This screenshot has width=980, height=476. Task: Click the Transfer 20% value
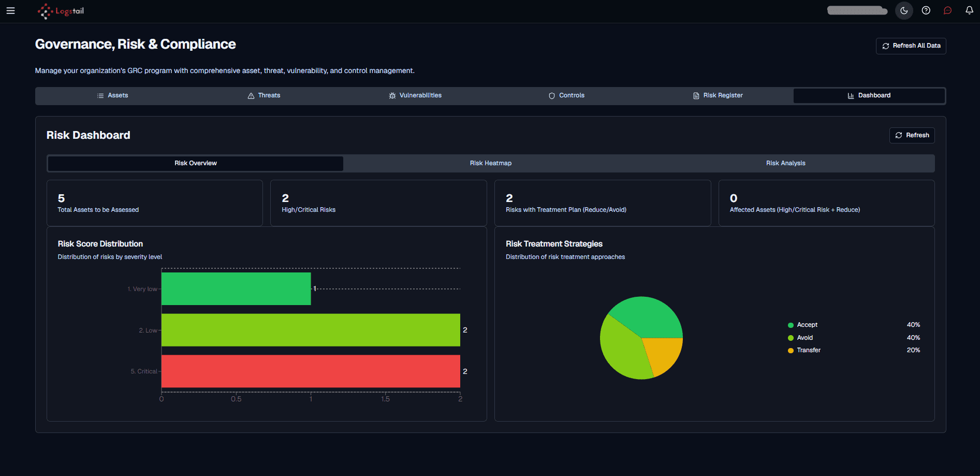913,351
